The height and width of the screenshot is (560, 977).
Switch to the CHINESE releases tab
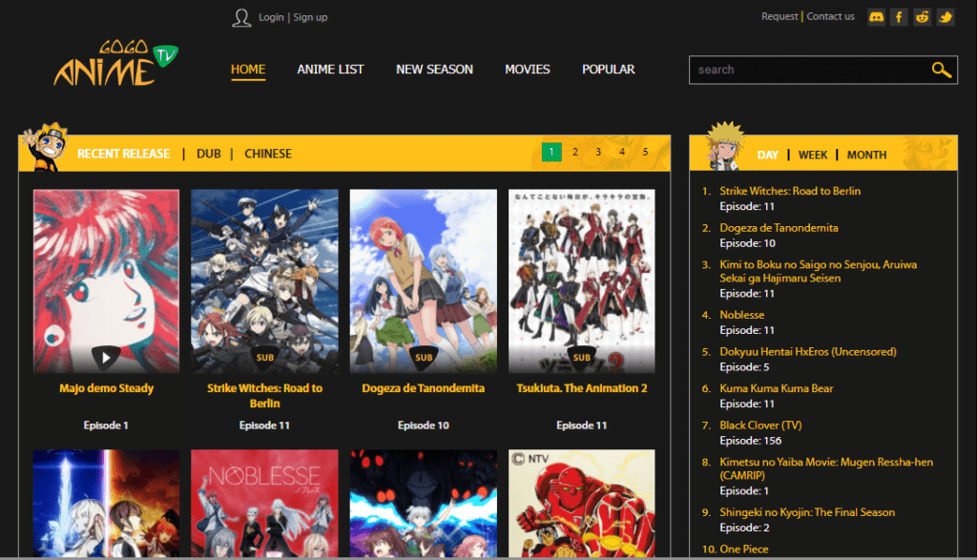point(268,154)
